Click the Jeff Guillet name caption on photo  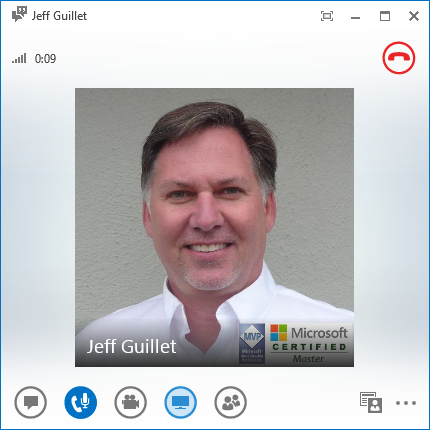click(x=131, y=347)
